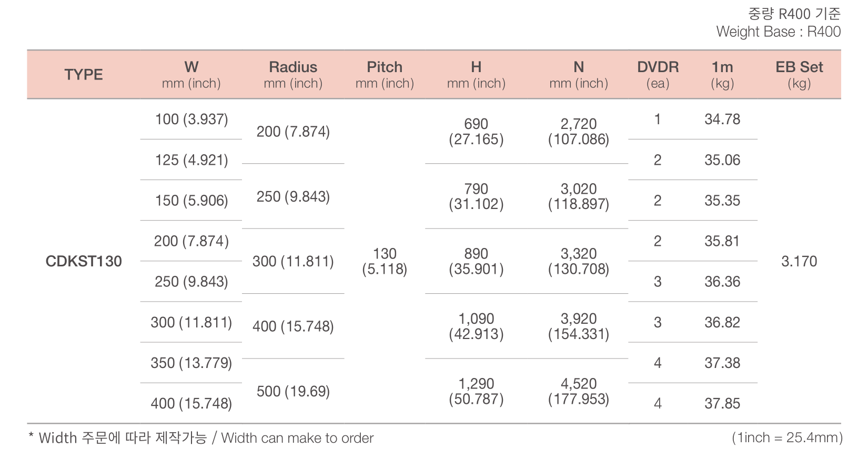Image resolution: width=868 pixels, height=458 pixels.
Task: Click the Radius column header
Action: [x=293, y=75]
